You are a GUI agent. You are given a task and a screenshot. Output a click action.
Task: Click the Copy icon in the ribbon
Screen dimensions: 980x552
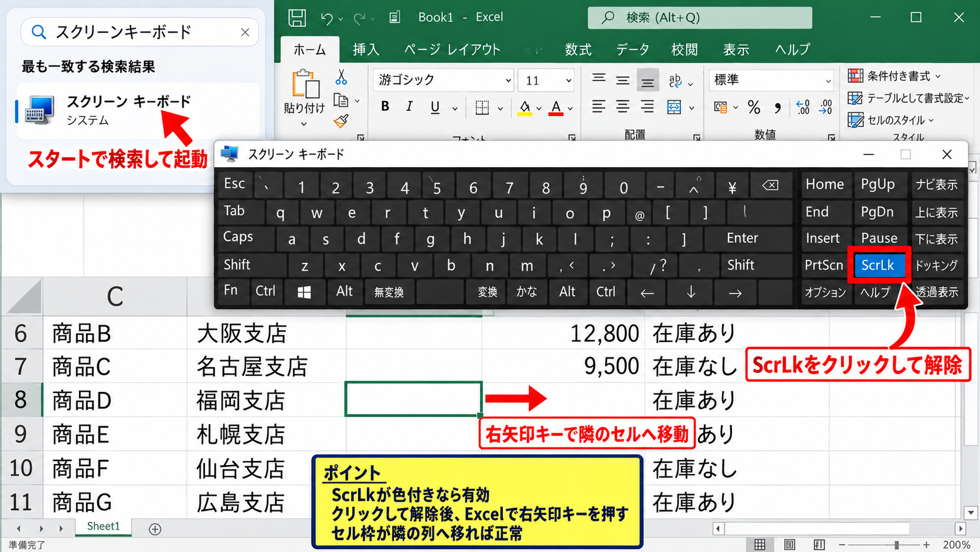[x=341, y=100]
